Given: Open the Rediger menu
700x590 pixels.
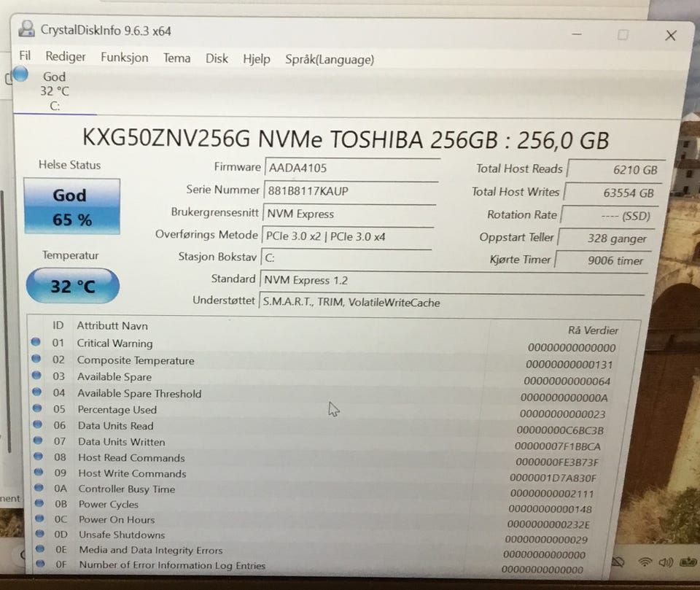Looking at the screenshot, I should (66, 57).
